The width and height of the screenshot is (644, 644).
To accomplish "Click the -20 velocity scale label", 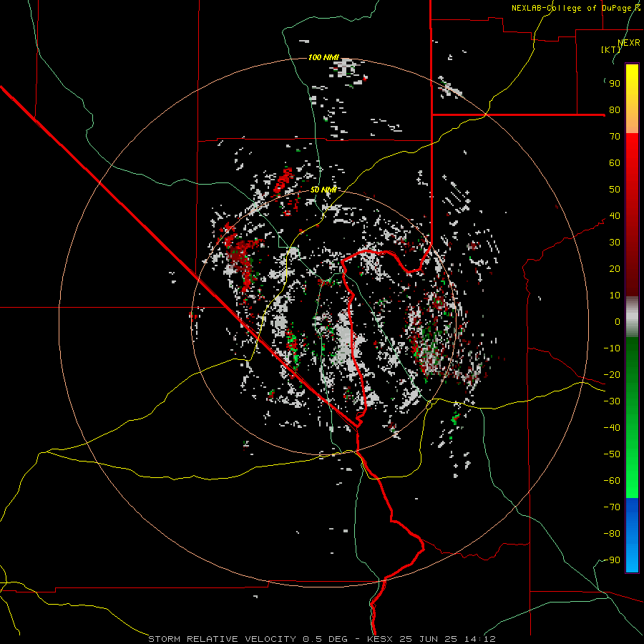I will 612,374.
